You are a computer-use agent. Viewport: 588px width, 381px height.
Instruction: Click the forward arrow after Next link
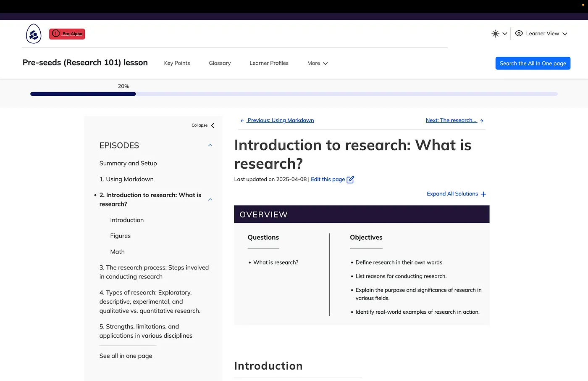[x=482, y=120]
